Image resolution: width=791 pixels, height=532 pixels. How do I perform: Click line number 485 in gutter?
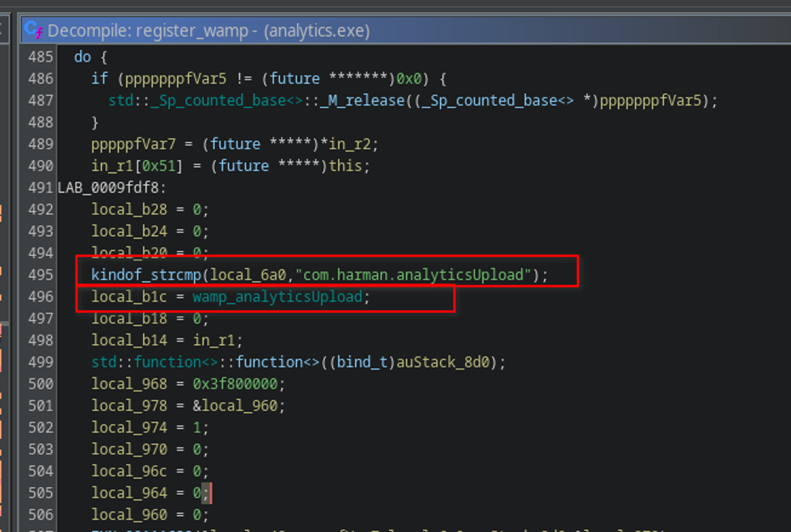coord(40,57)
